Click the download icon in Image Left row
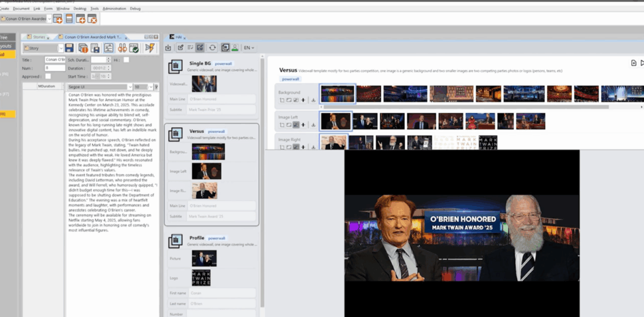This screenshot has width=644, height=317. (x=313, y=124)
